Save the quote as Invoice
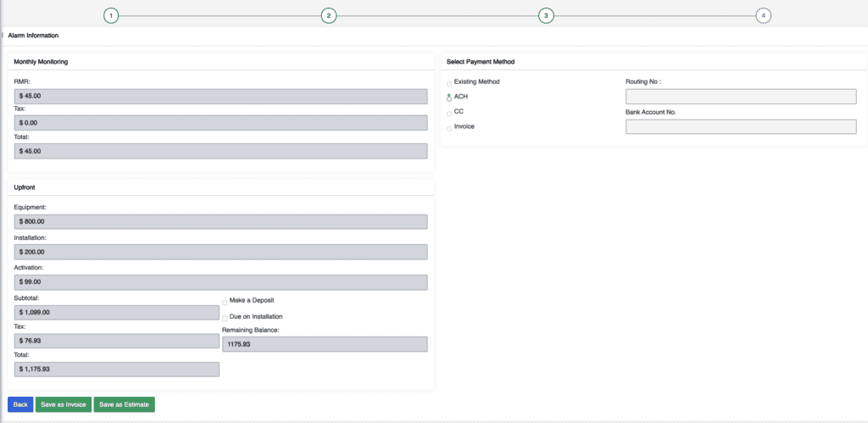This screenshot has height=423, width=868. [63, 404]
